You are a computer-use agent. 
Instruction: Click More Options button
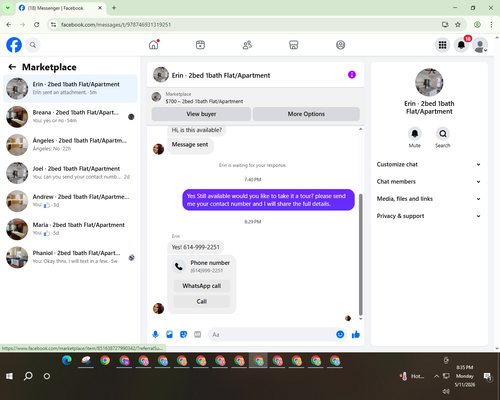click(x=306, y=114)
